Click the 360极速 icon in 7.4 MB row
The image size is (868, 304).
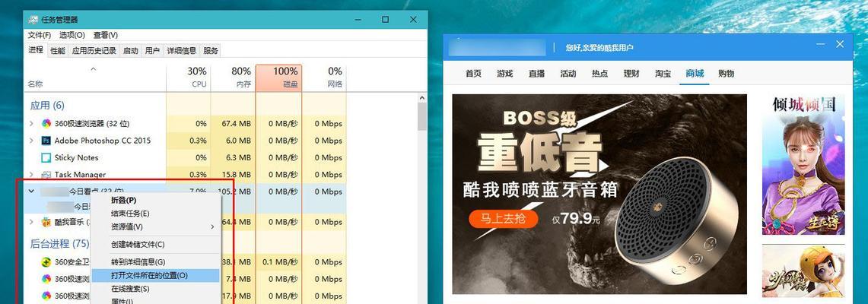coord(46,278)
